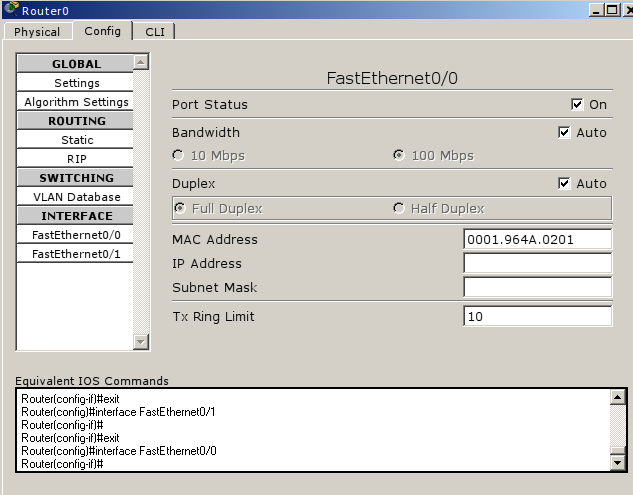
Task: Toggle the Port Status On checkbox
Action: pos(577,104)
